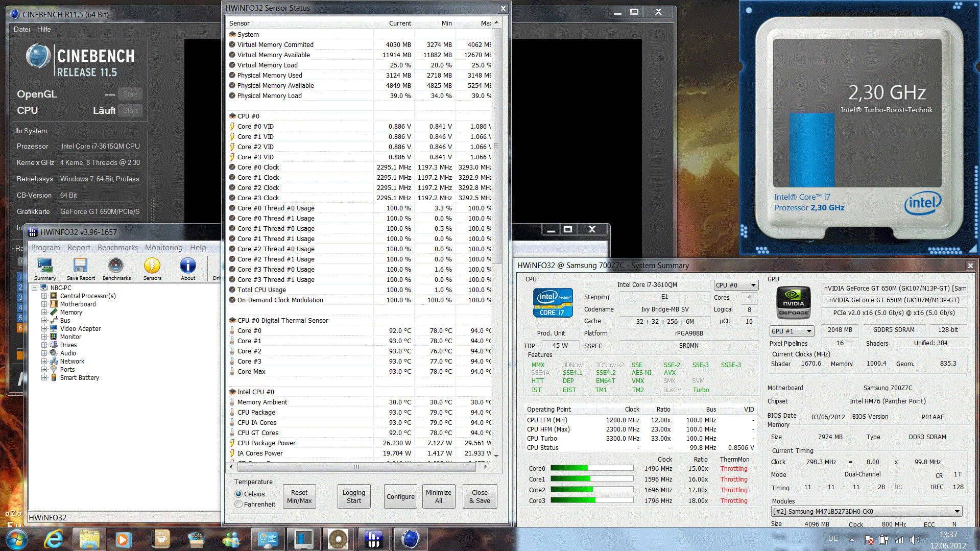Viewport: 980px width, 551px height.
Task: Select the Bus tree icon
Action: [x=53, y=320]
